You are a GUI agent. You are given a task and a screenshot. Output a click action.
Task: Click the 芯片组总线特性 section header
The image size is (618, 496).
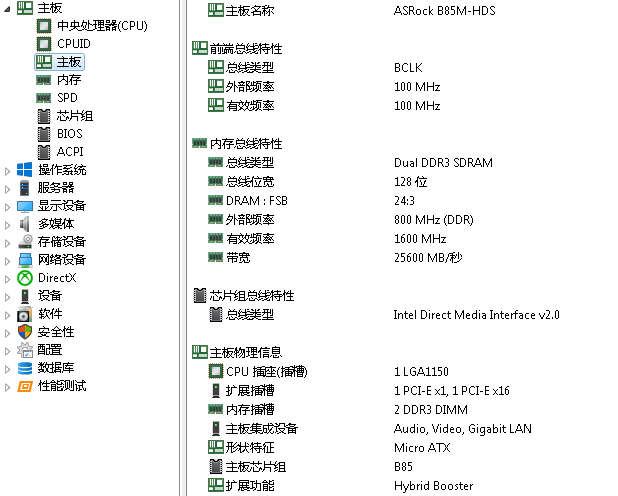252,296
